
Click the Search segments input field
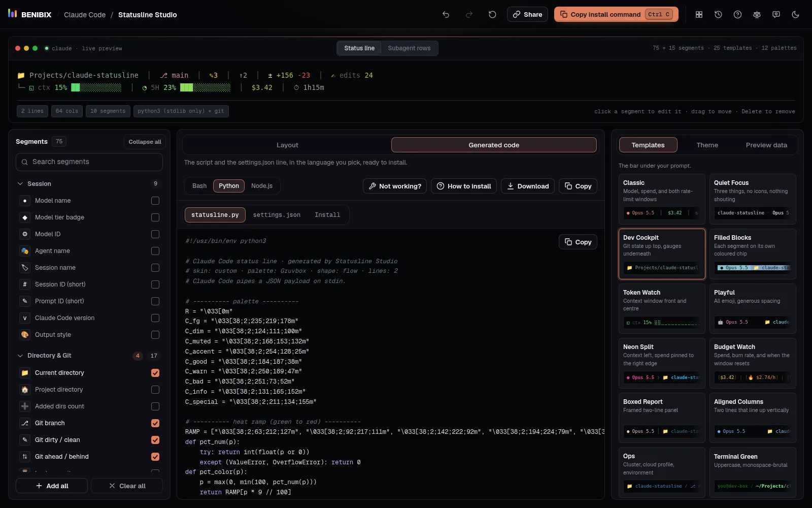point(89,162)
